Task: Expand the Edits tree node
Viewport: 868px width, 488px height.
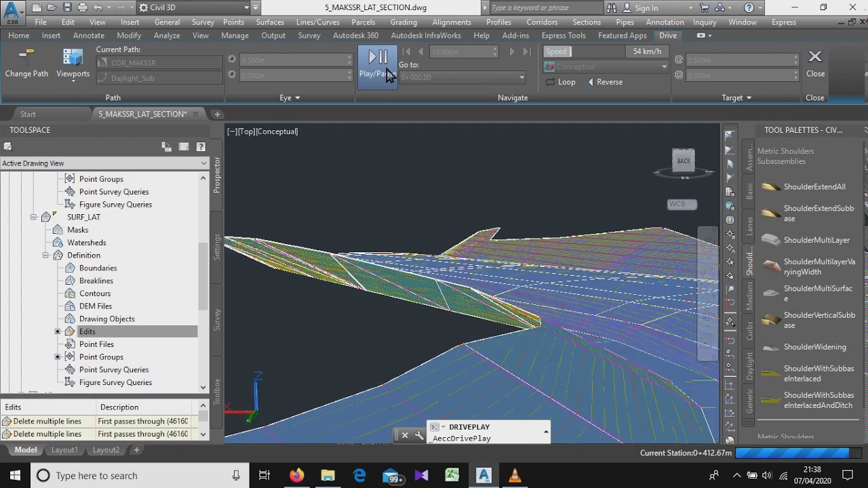Action: pos(58,331)
